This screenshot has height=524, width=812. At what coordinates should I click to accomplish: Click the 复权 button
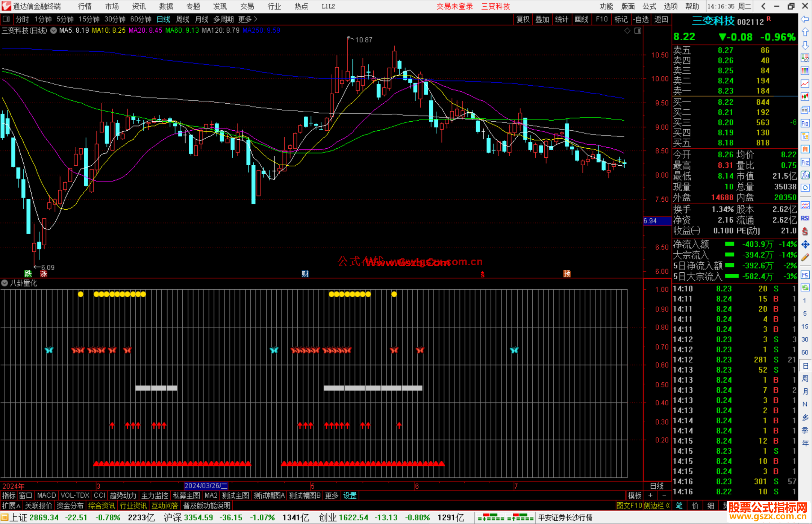(523, 19)
